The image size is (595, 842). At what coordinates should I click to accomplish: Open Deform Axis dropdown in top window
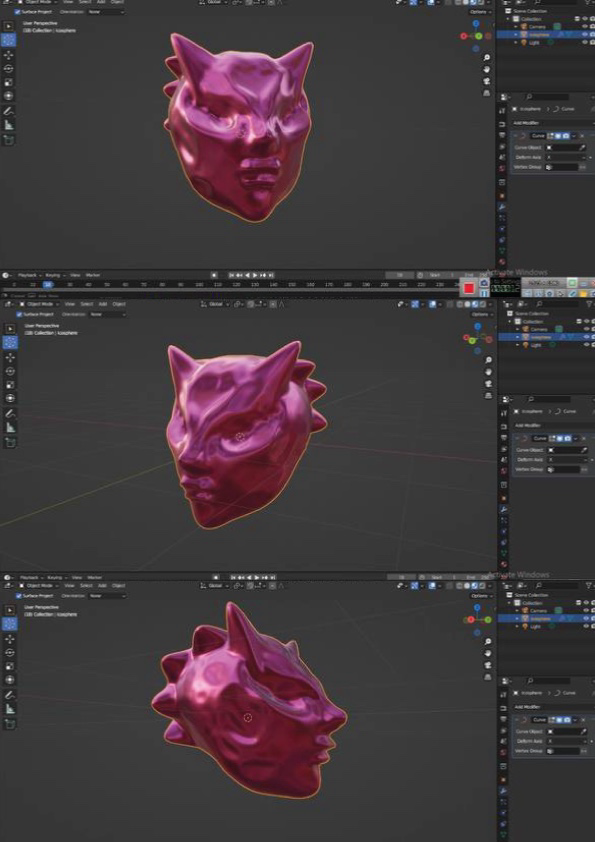(565, 157)
